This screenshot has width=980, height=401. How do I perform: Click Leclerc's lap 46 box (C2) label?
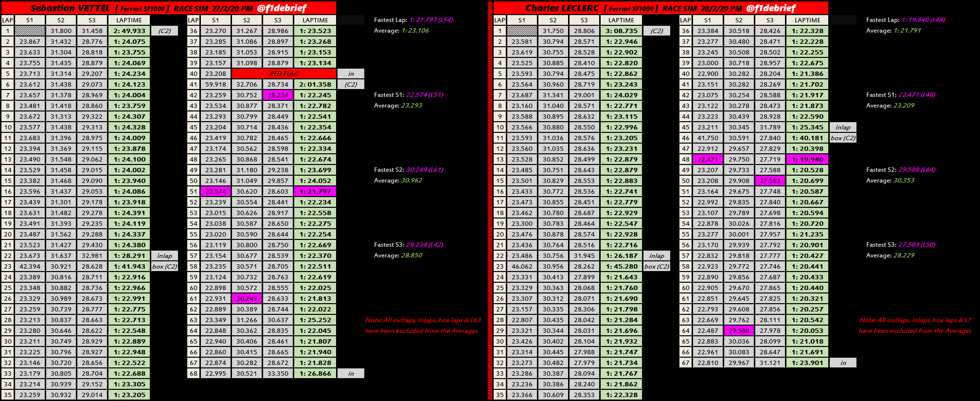[x=843, y=138]
